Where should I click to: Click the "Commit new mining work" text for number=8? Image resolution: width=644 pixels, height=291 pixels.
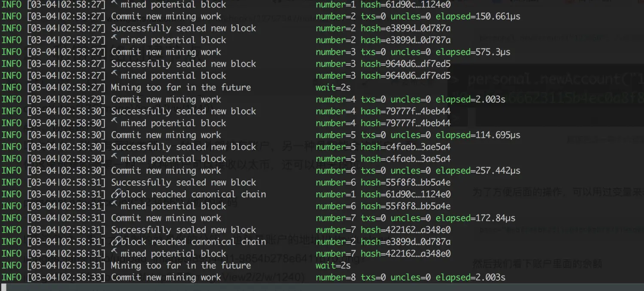point(166,278)
